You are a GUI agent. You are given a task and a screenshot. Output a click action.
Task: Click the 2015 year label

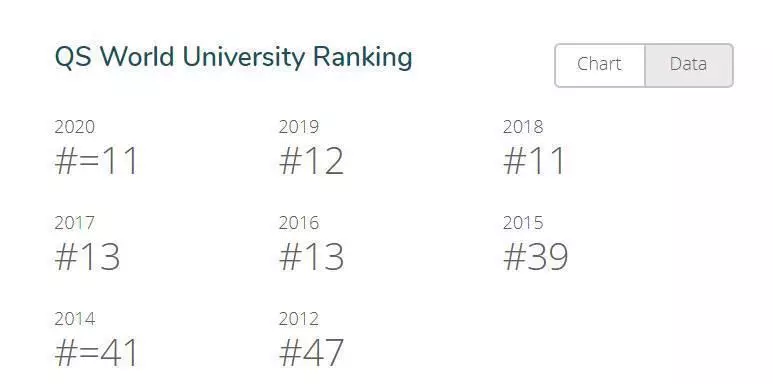(523, 223)
